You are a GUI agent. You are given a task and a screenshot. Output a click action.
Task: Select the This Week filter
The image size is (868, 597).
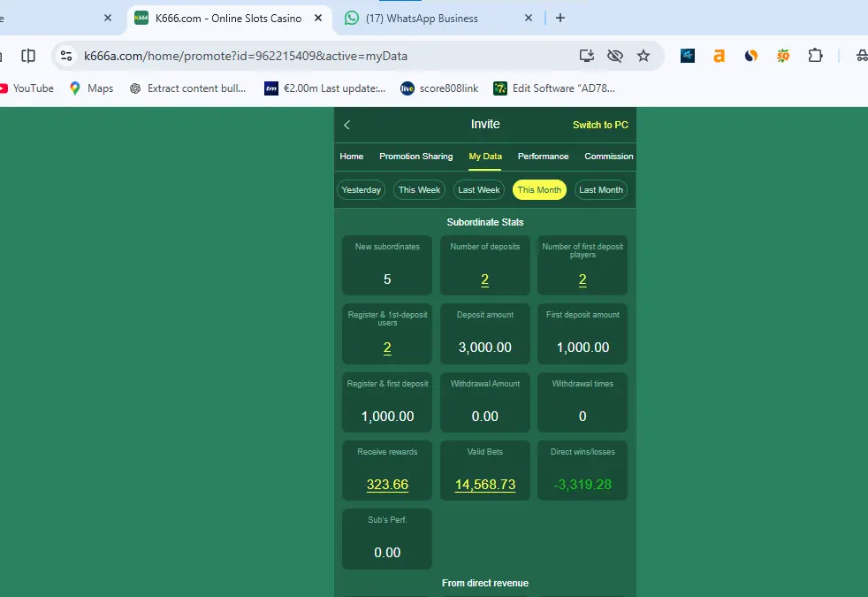tap(419, 189)
